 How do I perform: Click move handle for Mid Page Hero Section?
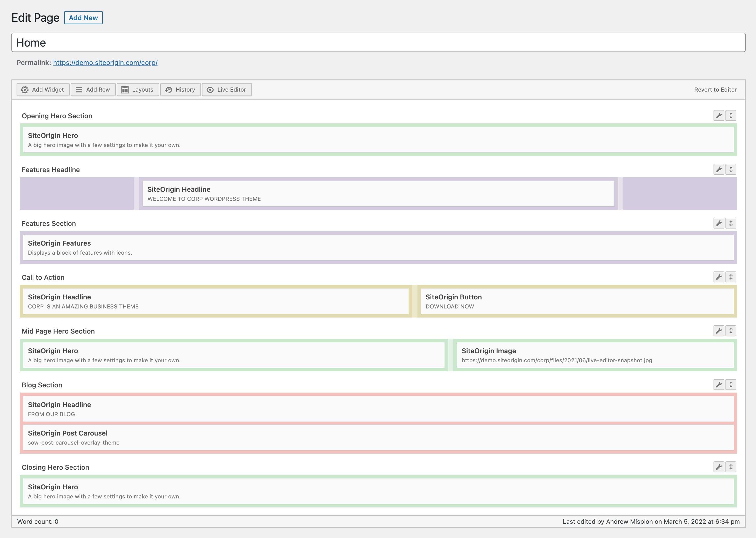[x=731, y=331]
